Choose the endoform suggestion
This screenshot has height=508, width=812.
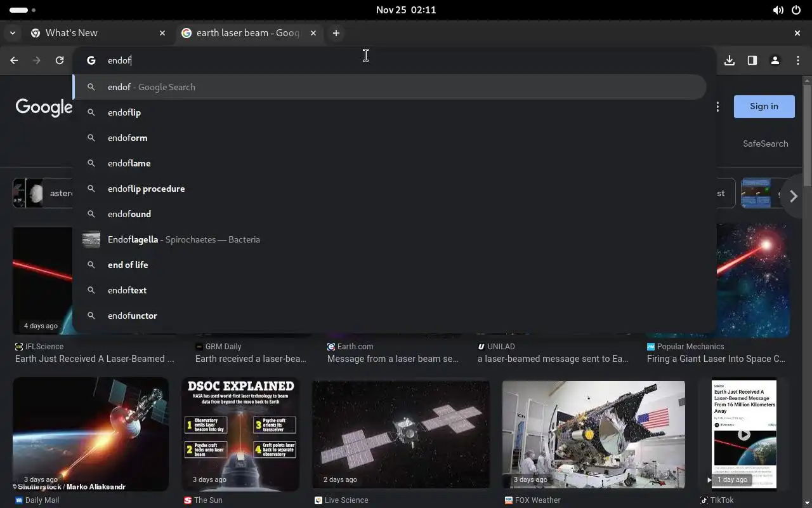[x=390, y=138]
